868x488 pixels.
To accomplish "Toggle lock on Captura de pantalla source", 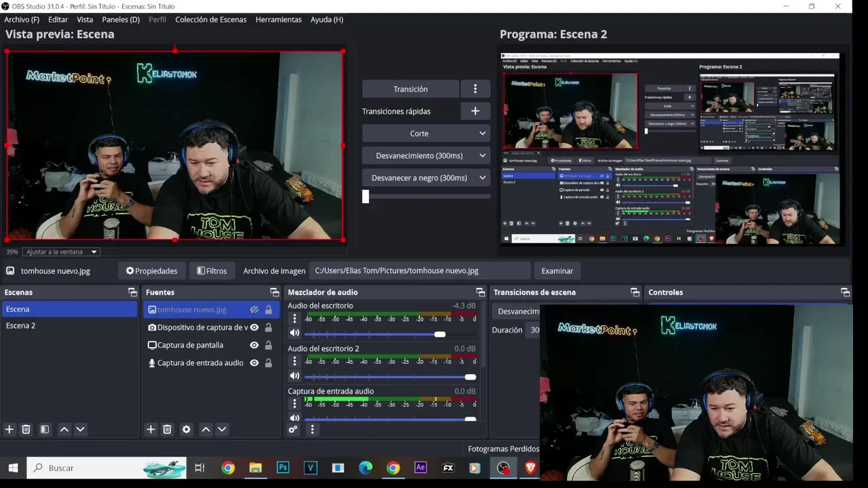I will (269, 345).
